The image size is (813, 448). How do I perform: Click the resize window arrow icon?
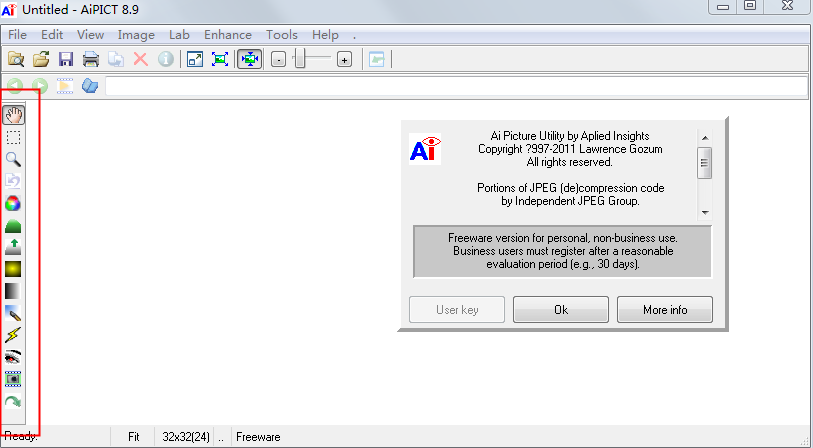195,59
